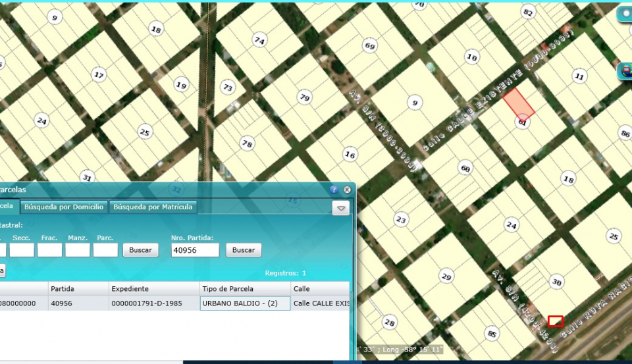Click block label 23 on the map
The width and height of the screenshot is (632, 364).
(x=401, y=220)
